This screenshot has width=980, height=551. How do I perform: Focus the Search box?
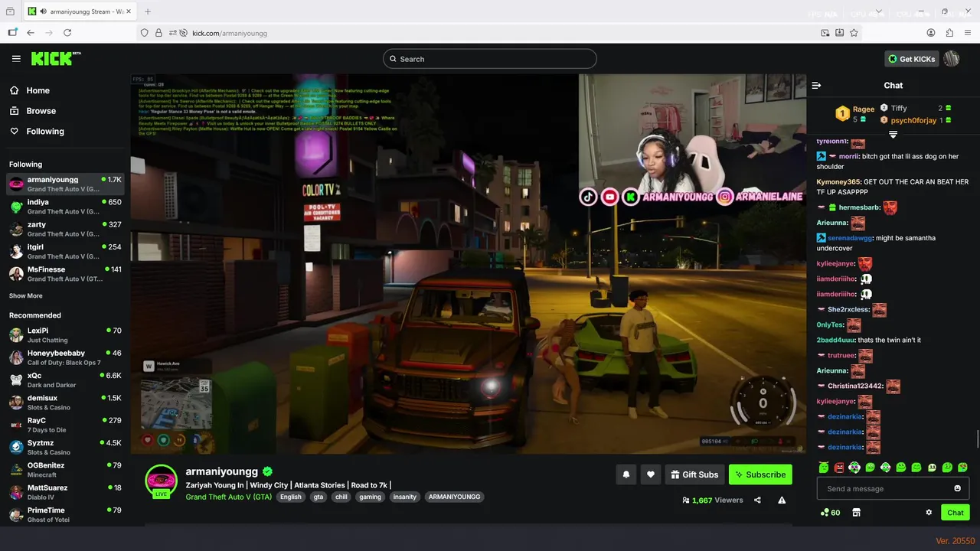tap(490, 59)
